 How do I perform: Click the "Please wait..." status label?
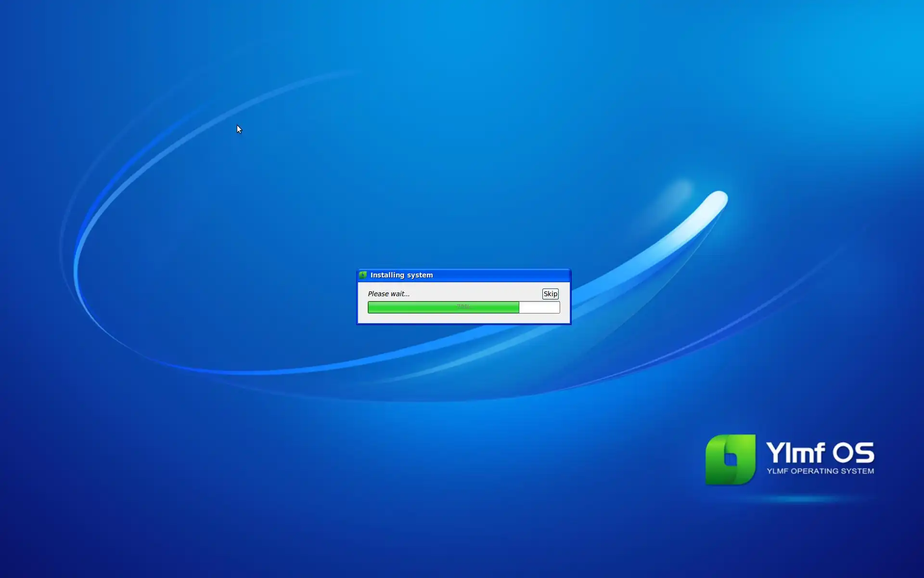coord(388,294)
